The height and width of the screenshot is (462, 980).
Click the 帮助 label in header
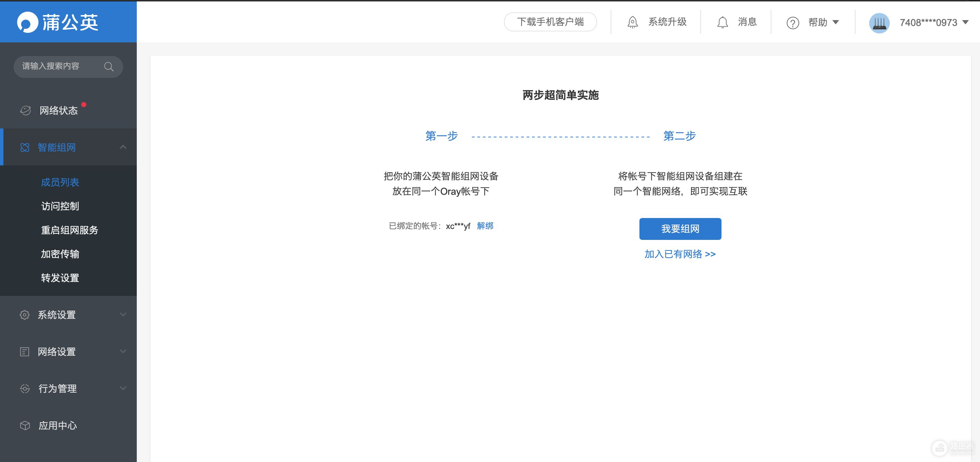(818, 23)
